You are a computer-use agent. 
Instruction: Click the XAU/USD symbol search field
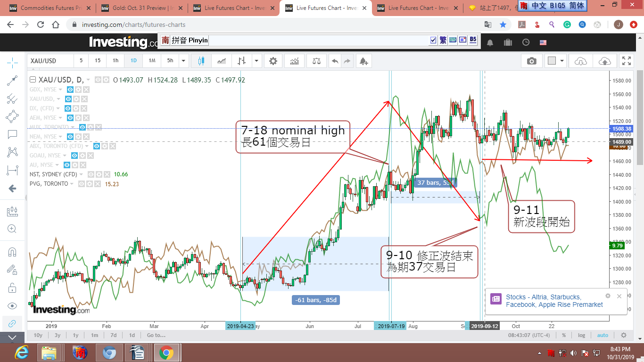click(x=50, y=61)
